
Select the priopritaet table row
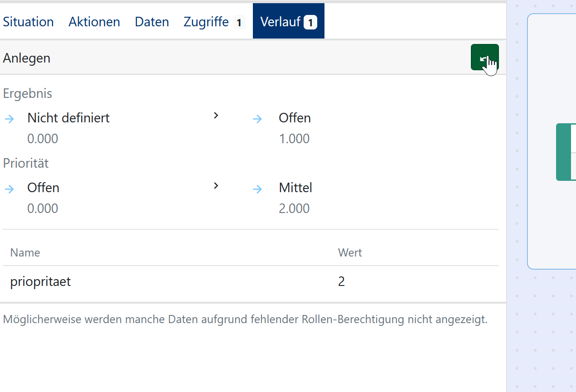click(x=181, y=282)
